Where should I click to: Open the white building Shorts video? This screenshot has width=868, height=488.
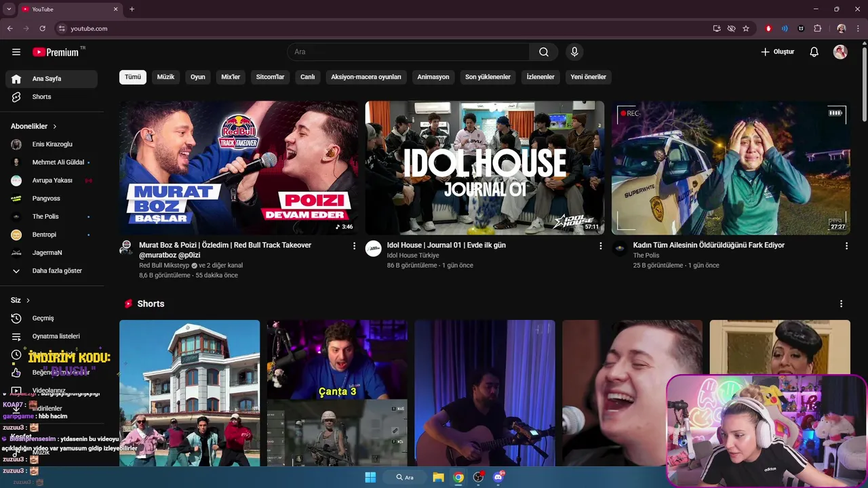point(189,393)
